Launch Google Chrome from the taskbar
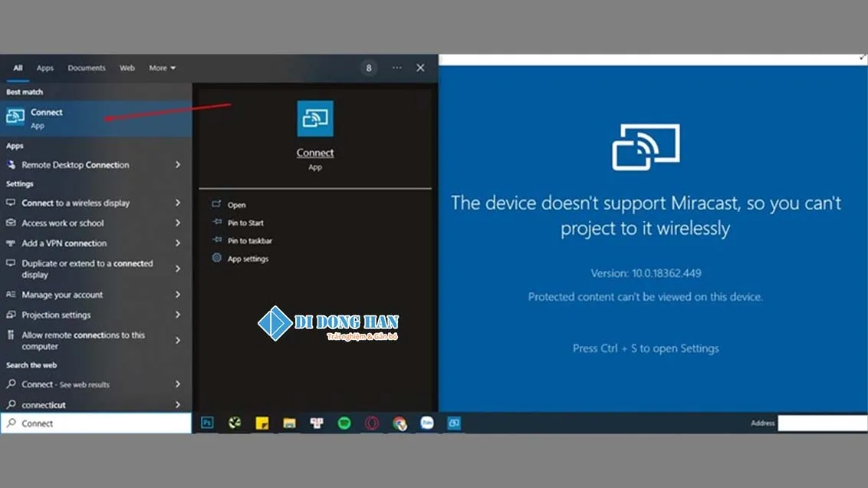Image resolution: width=868 pixels, height=488 pixels. (x=399, y=422)
